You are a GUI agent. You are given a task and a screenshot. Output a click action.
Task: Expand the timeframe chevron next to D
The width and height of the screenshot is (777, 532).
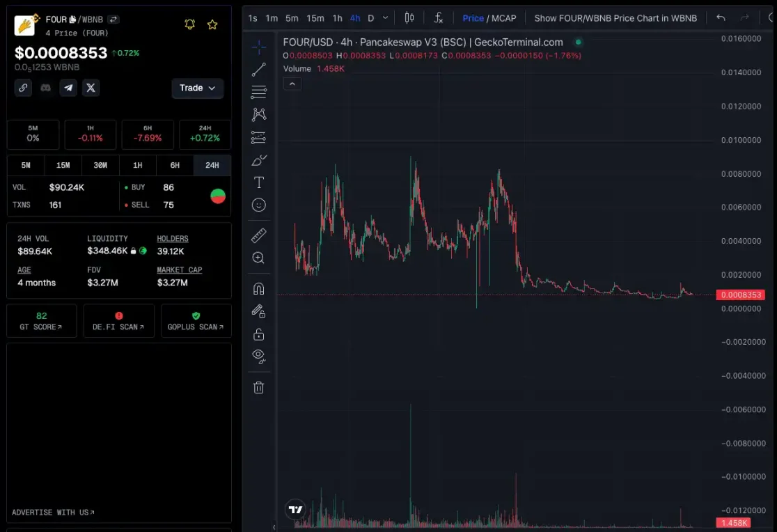pyautogui.click(x=386, y=18)
